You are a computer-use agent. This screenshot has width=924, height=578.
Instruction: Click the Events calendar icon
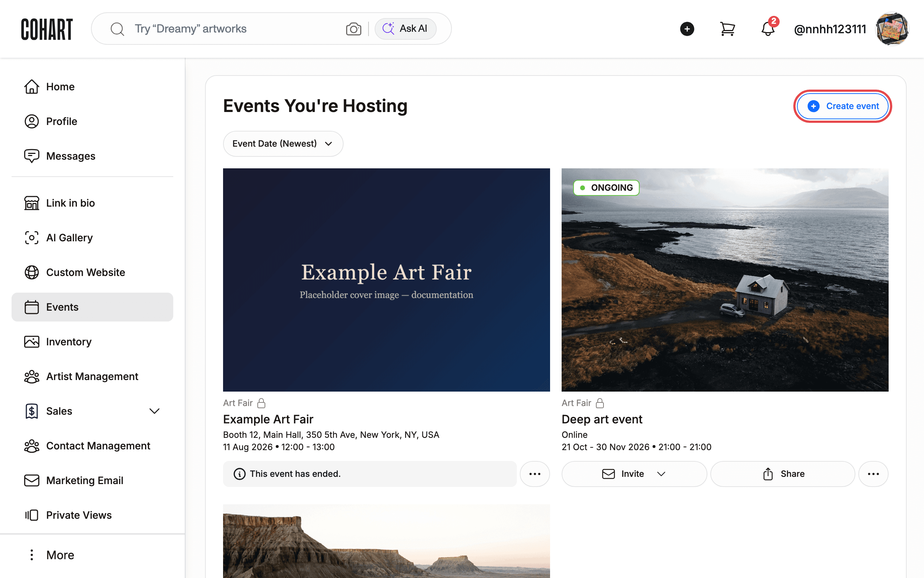pos(32,307)
